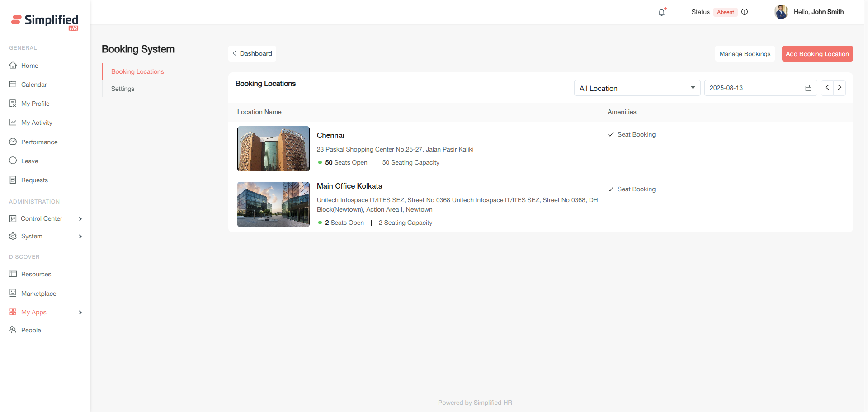This screenshot has height=412, width=868.
Task: Click the status info icon
Action: pos(745,12)
